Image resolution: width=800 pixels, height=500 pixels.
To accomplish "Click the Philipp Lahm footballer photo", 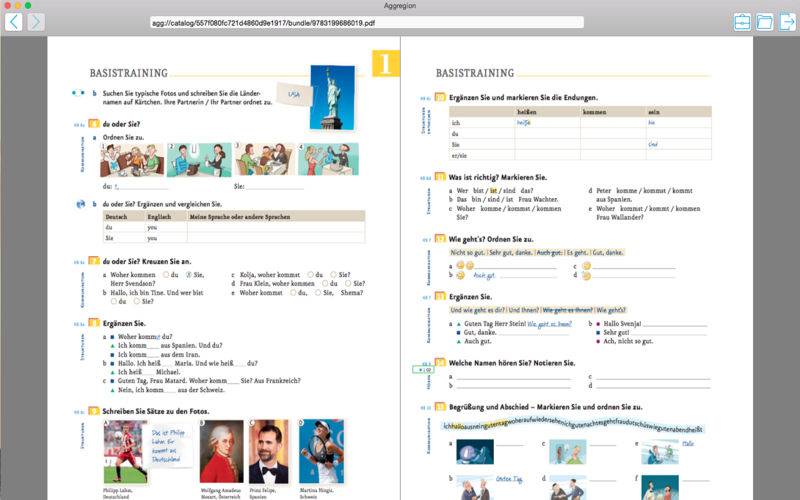I will 126,452.
